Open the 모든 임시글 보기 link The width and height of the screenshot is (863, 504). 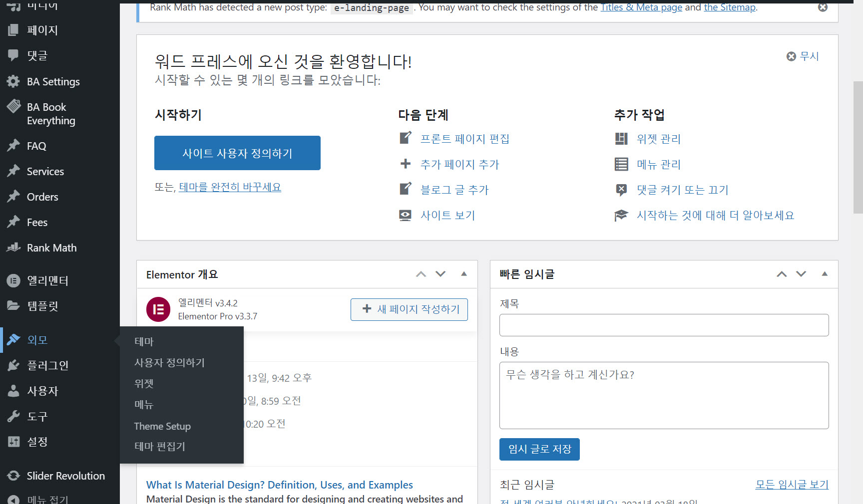click(x=792, y=484)
